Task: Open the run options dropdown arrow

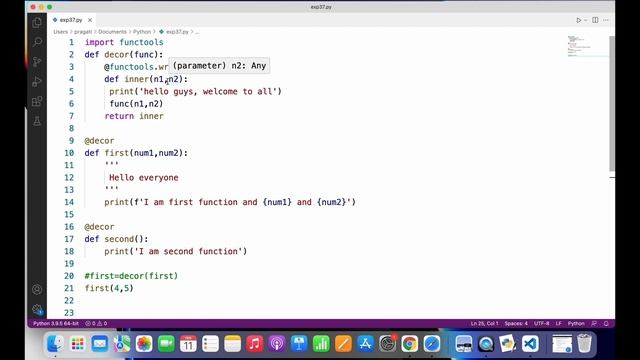Action: pyautogui.click(x=585, y=20)
